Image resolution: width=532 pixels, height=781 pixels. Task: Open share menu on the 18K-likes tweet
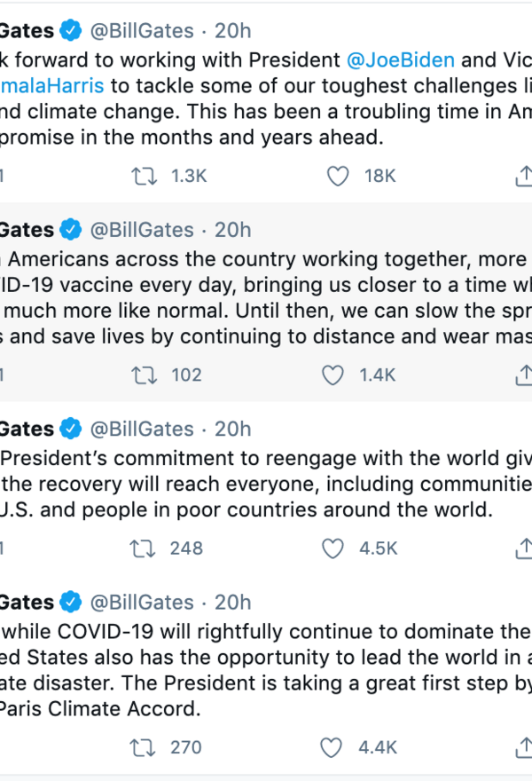tap(523, 177)
